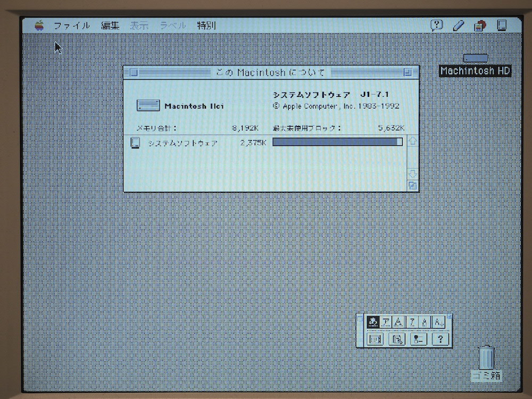532x399 pixels.
Task: Click the システムソフトウェア J1-7.1 version heading
Action: coord(331,94)
